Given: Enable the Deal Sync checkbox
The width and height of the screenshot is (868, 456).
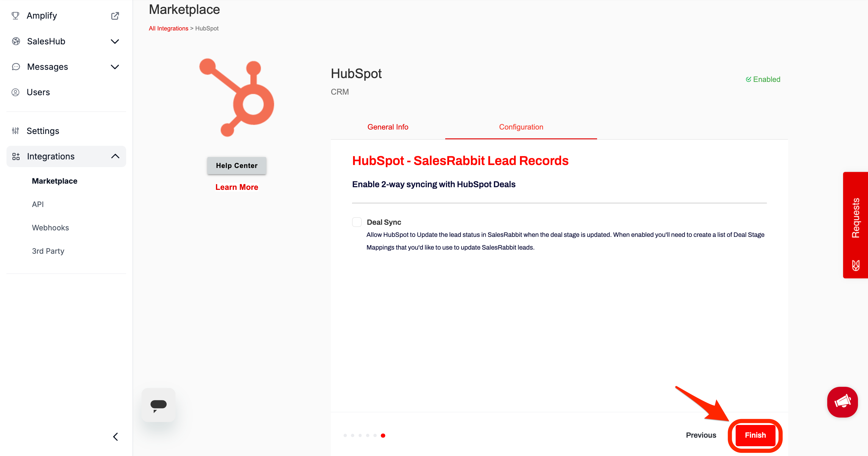Looking at the screenshot, I should pos(357,222).
